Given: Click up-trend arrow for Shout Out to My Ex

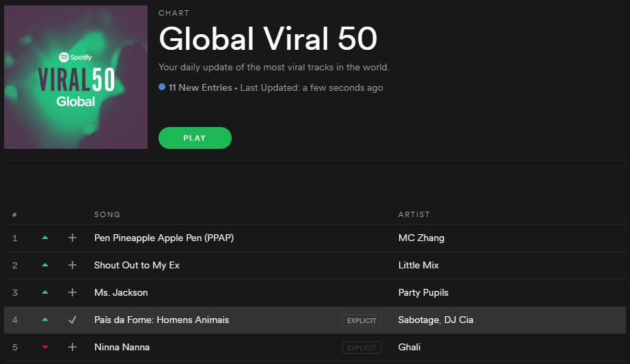Looking at the screenshot, I should pyautogui.click(x=45, y=265).
